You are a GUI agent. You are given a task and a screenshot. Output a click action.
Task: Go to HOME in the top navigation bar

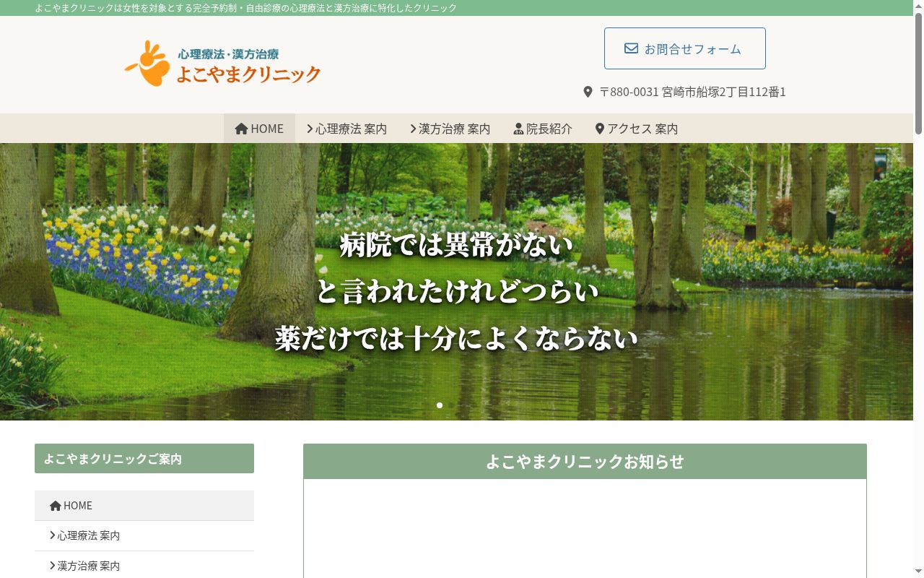point(259,129)
